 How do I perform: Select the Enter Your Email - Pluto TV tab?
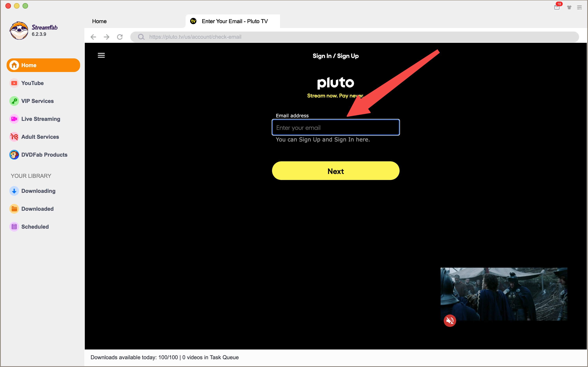pyautogui.click(x=233, y=21)
